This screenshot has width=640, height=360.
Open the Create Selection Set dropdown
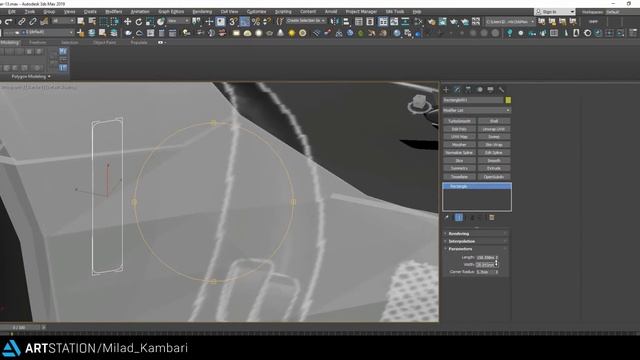(x=306, y=21)
